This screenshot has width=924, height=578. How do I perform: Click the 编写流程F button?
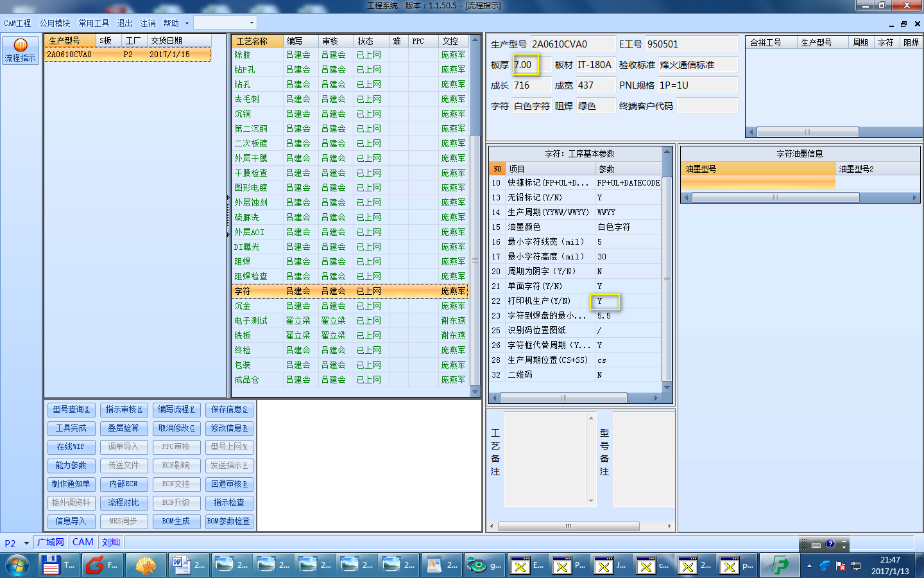(x=176, y=409)
